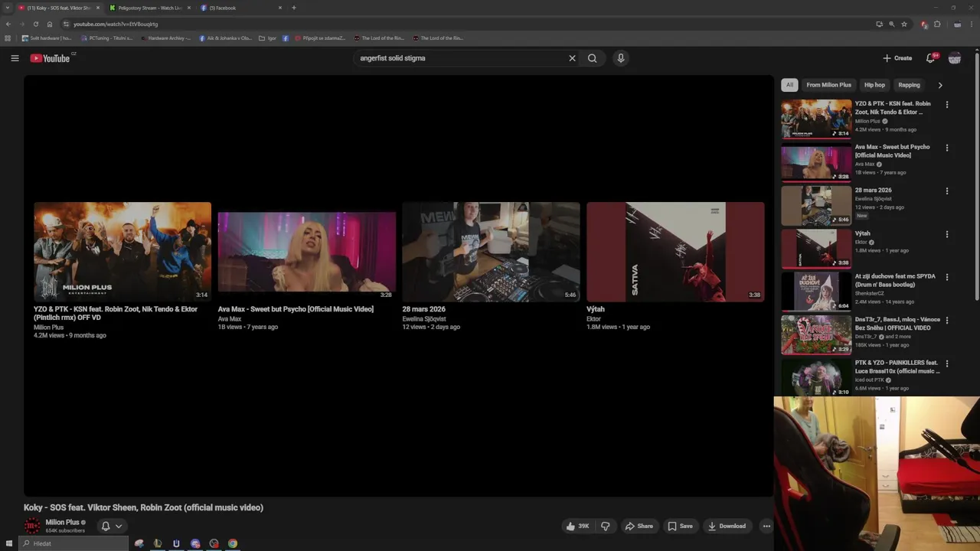Dislike the video with thumbs down

(x=606, y=526)
